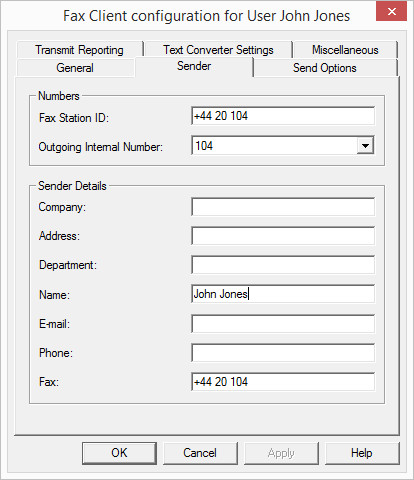Show the Send Options tab
414x480 pixels.
[325, 68]
